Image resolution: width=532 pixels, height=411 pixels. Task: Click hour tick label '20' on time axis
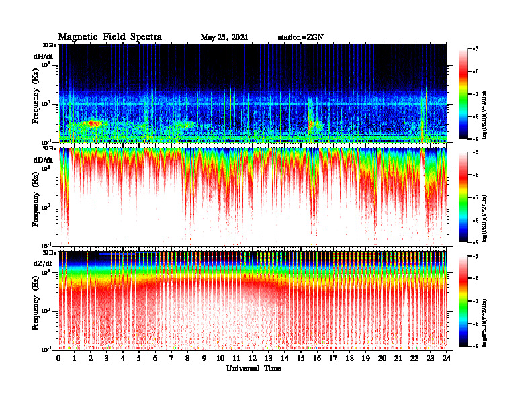[382, 359]
